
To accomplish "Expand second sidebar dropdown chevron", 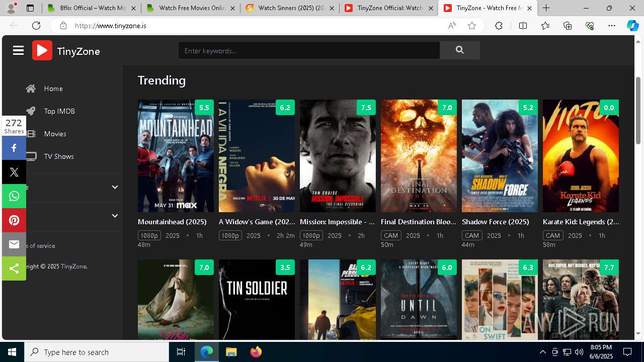I will click(x=115, y=216).
